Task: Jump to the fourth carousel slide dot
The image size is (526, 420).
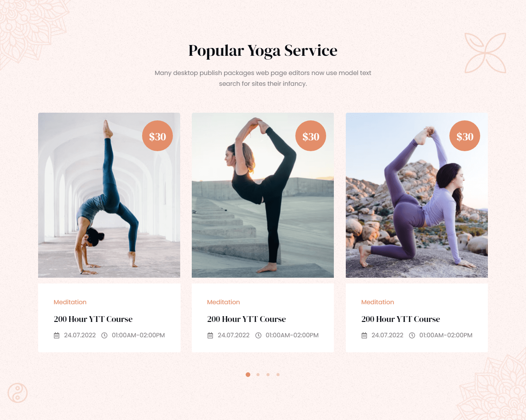Action: pyautogui.click(x=278, y=375)
